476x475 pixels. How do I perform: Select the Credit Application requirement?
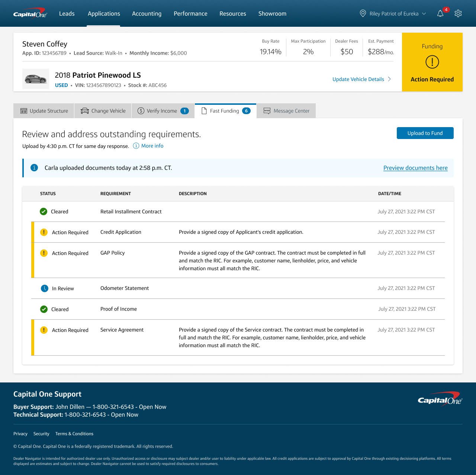click(238, 232)
